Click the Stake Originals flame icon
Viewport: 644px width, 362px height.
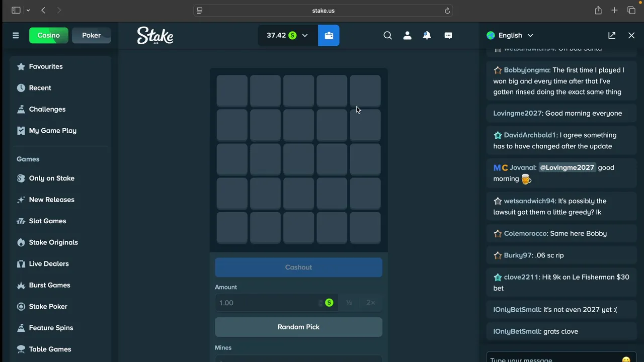[x=21, y=242]
